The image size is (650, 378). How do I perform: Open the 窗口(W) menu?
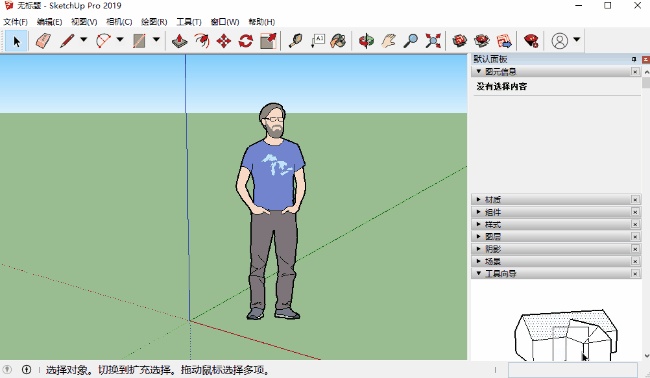point(225,22)
